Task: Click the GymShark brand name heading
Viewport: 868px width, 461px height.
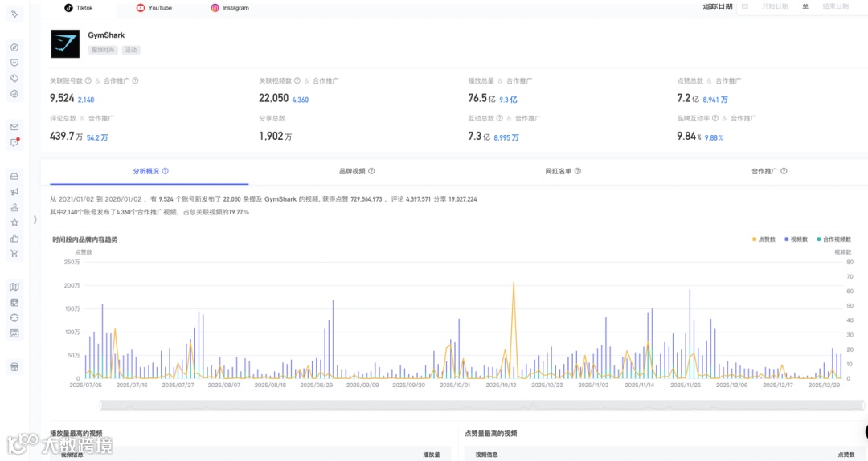Action: pos(106,35)
